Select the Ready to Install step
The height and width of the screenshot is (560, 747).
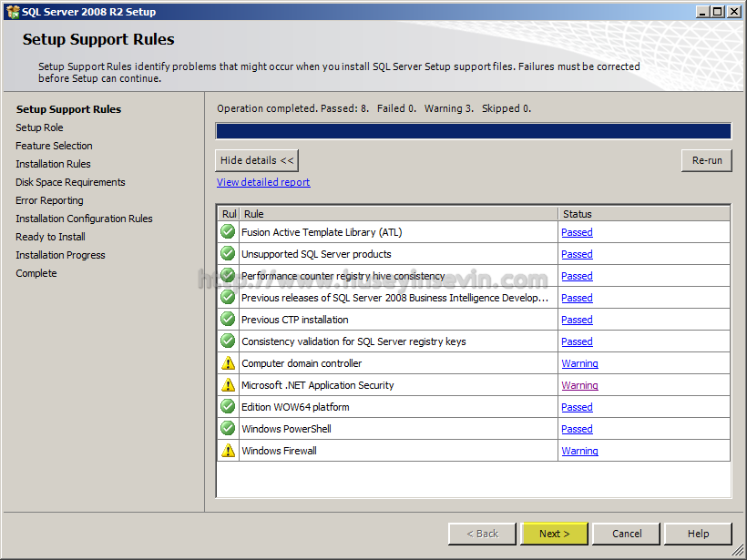50,237
